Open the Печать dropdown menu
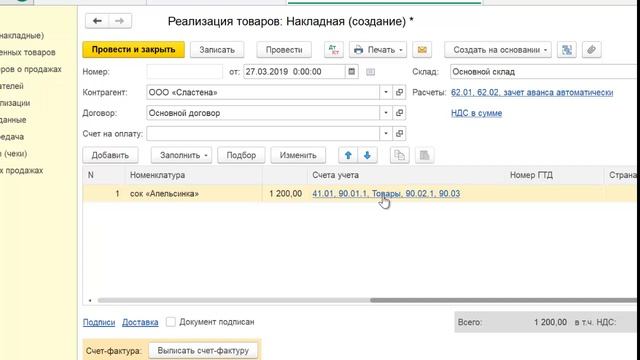 (378, 50)
